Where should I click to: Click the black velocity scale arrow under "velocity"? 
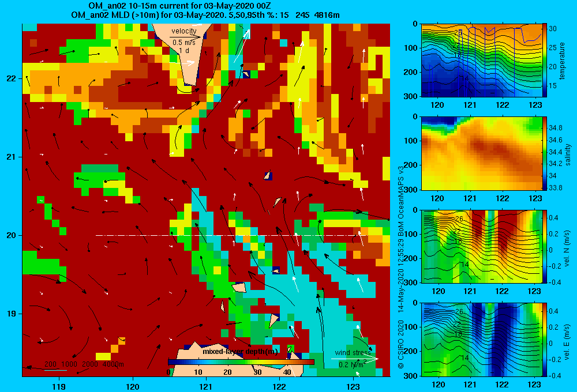click(185, 37)
